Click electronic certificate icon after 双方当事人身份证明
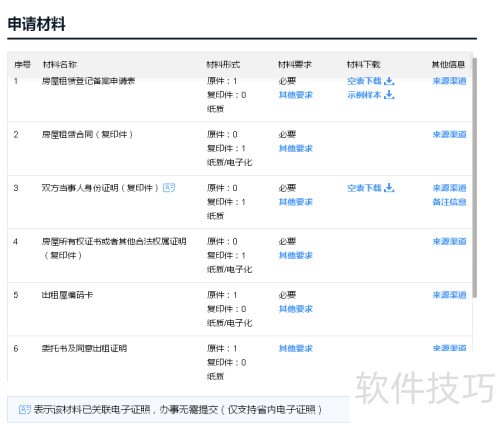The image size is (500, 425). click(169, 188)
